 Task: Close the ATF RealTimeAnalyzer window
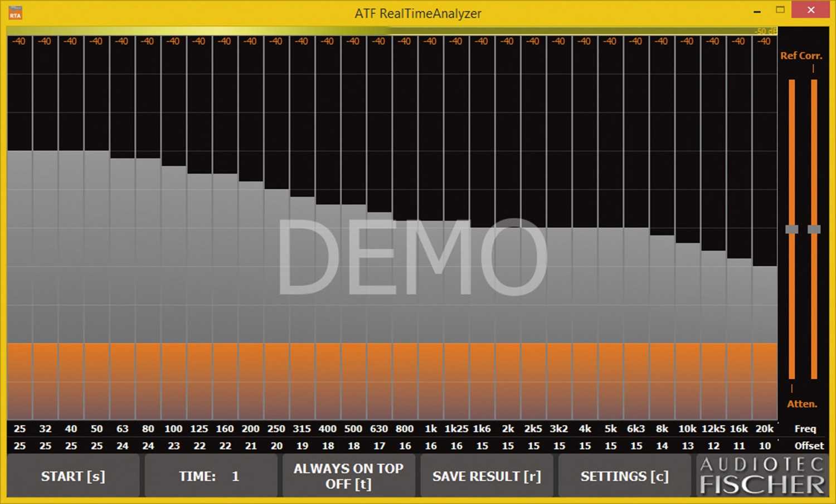811,10
